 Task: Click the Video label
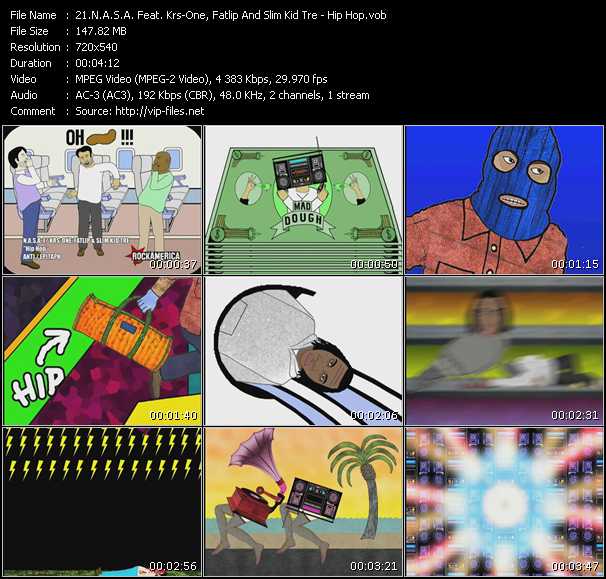23,79
